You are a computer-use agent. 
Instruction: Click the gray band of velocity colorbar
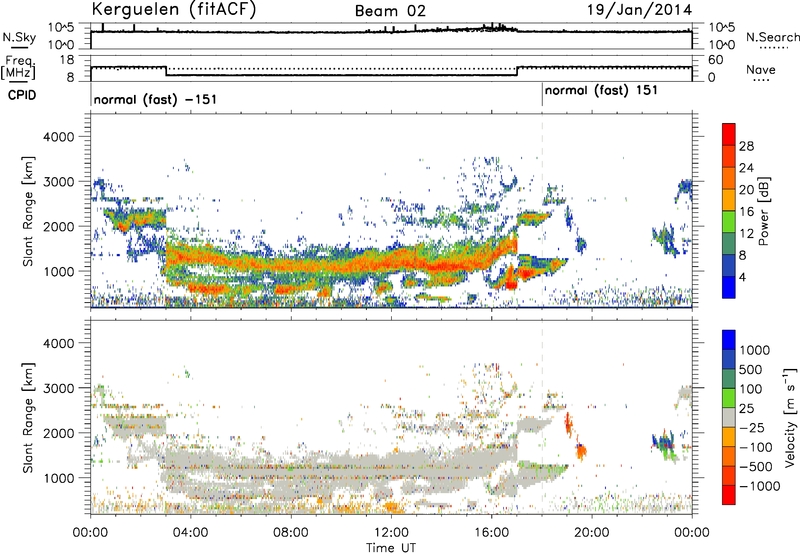[x=729, y=418]
